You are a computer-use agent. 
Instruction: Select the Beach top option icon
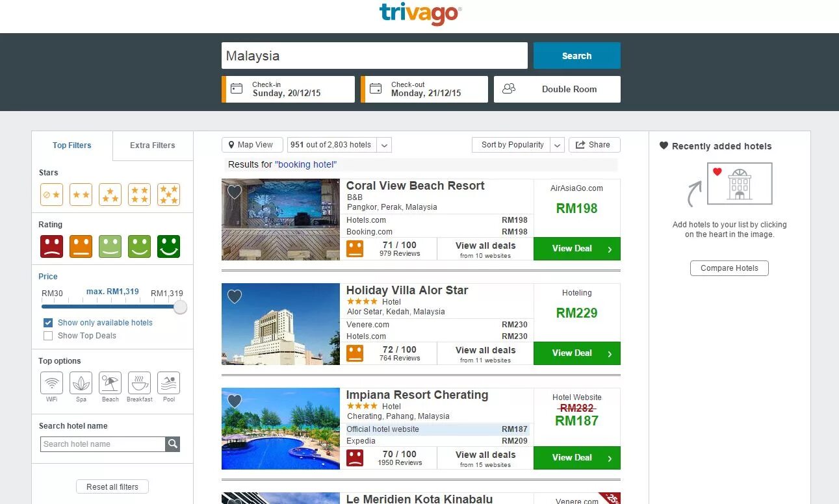(110, 383)
